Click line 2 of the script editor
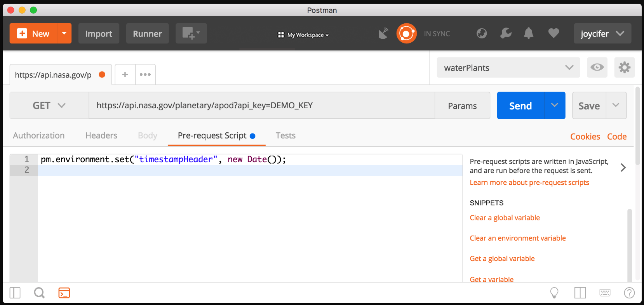 click(x=250, y=170)
